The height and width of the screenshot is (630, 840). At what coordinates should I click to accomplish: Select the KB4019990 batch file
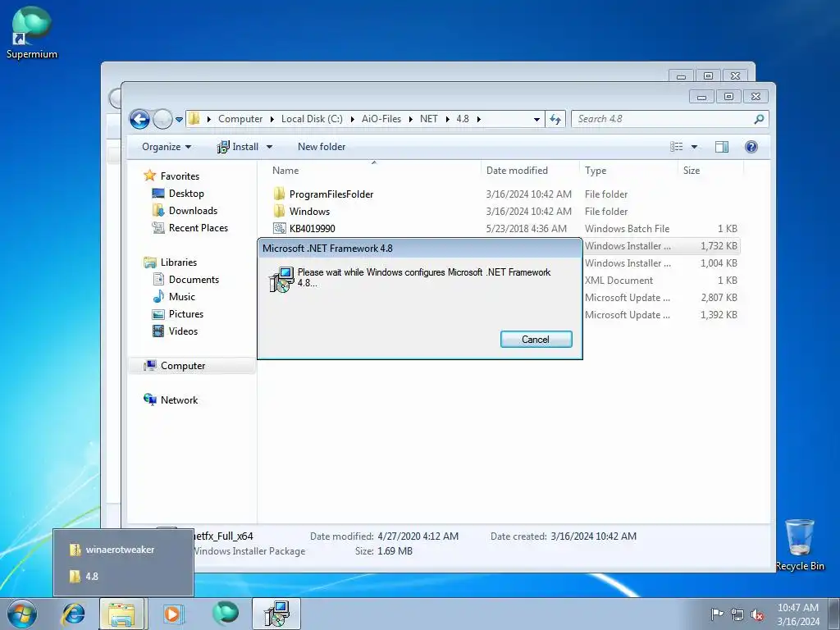coord(313,228)
